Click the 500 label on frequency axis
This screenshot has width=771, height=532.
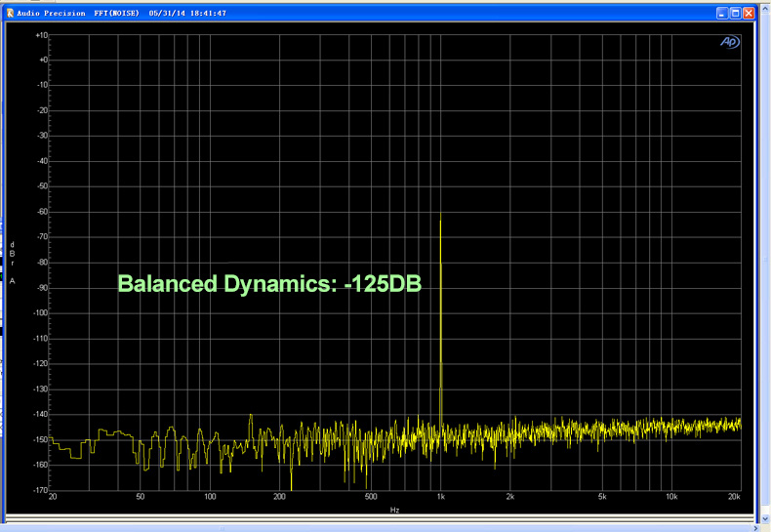[371, 498]
